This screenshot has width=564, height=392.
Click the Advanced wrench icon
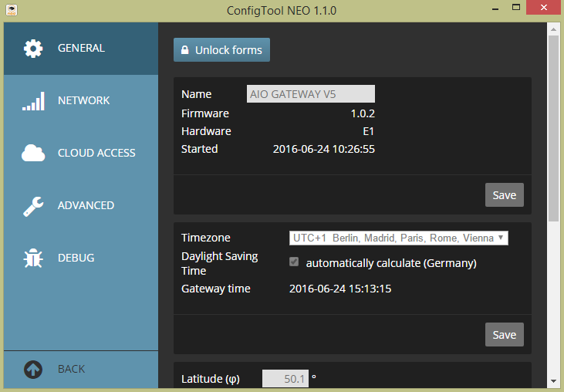[33, 206]
